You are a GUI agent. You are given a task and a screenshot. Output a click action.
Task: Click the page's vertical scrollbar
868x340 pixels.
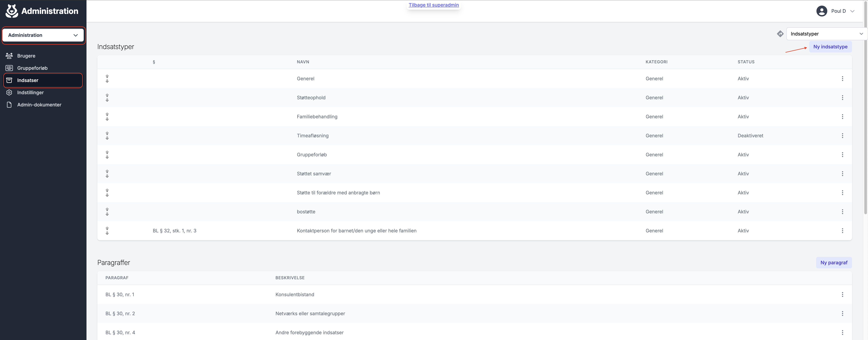(866, 111)
